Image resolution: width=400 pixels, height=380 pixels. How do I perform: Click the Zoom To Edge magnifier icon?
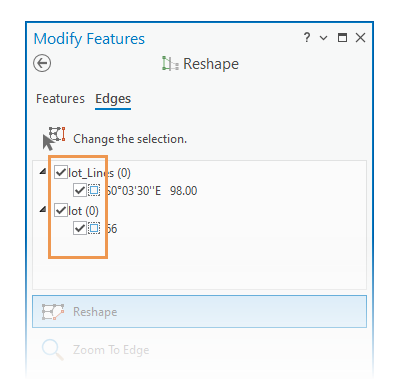tap(53, 350)
